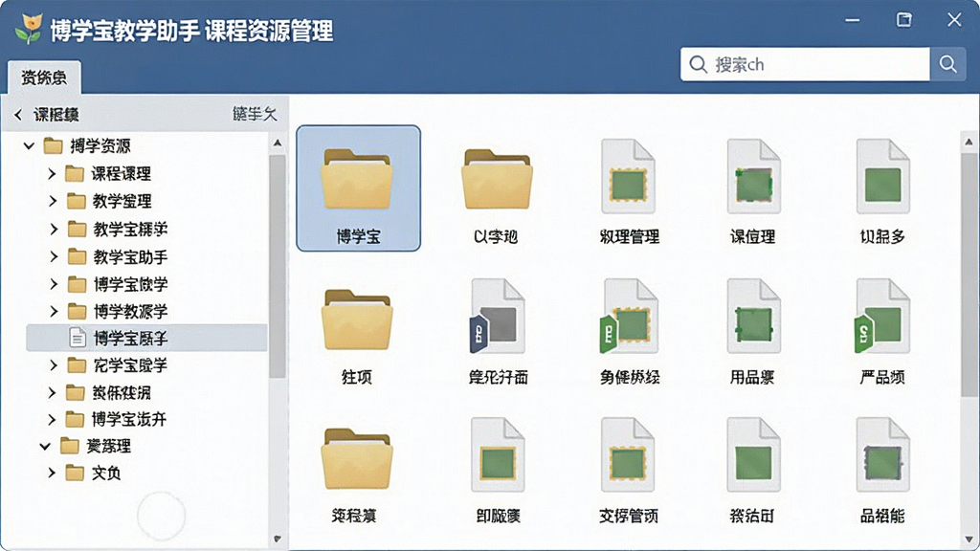Image resolution: width=980 pixels, height=551 pixels.
Task: Select the file with dark blue tag
Action: coord(497,316)
